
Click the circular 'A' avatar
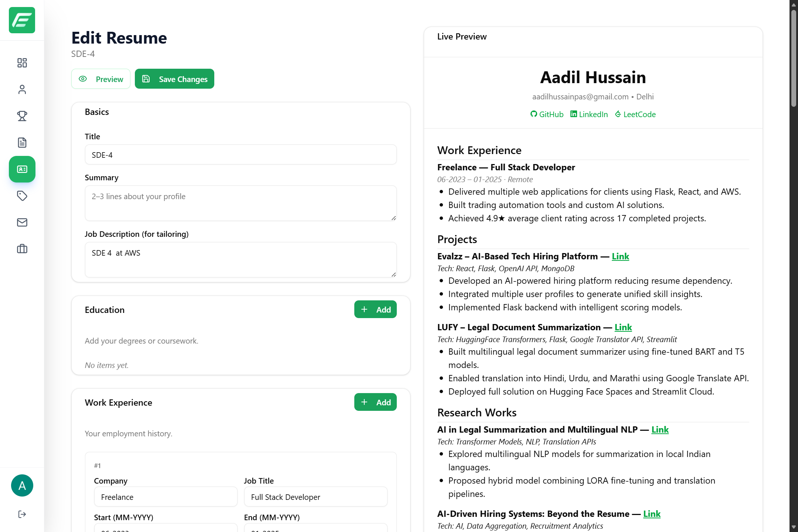[x=22, y=485]
